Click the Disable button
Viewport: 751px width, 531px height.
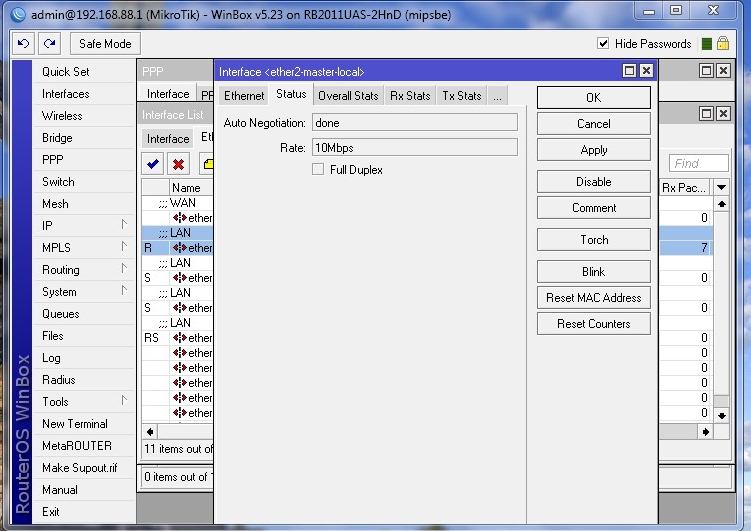pyautogui.click(x=593, y=182)
